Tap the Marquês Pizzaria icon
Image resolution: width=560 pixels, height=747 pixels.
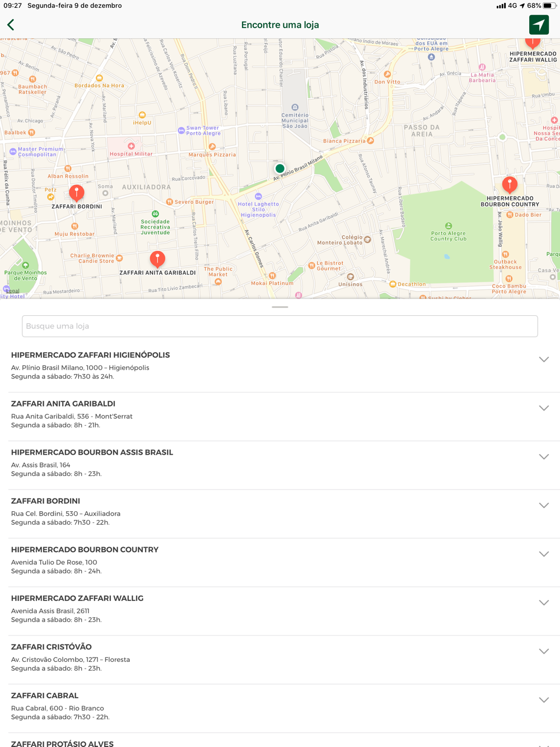[212, 147]
